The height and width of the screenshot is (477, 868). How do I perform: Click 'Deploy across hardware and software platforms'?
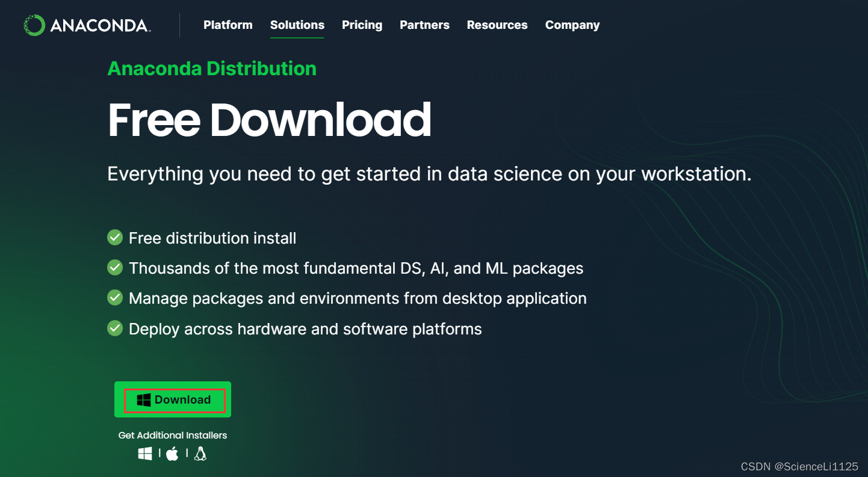tap(305, 329)
